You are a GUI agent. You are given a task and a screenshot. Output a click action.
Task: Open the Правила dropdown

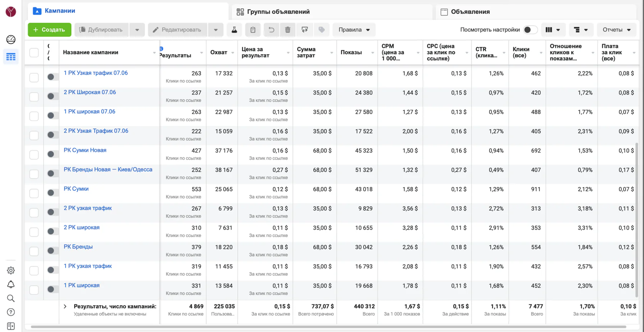(354, 29)
